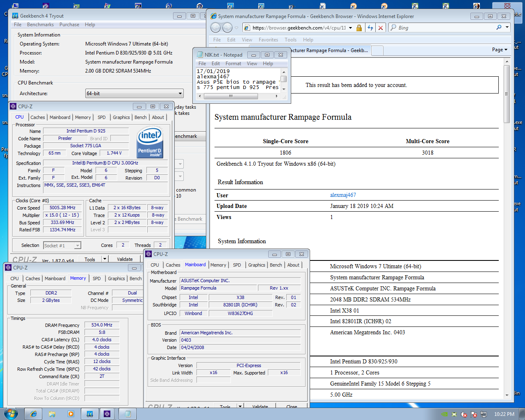525x420 pixels.
Task: Click the Notepad vertical scrollbar down arrow
Action: [283, 89]
